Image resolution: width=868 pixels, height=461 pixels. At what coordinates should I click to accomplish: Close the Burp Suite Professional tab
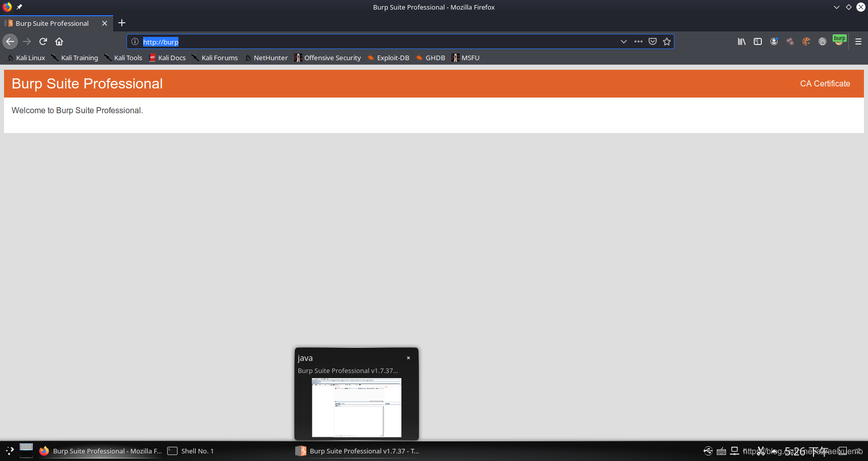tap(105, 23)
